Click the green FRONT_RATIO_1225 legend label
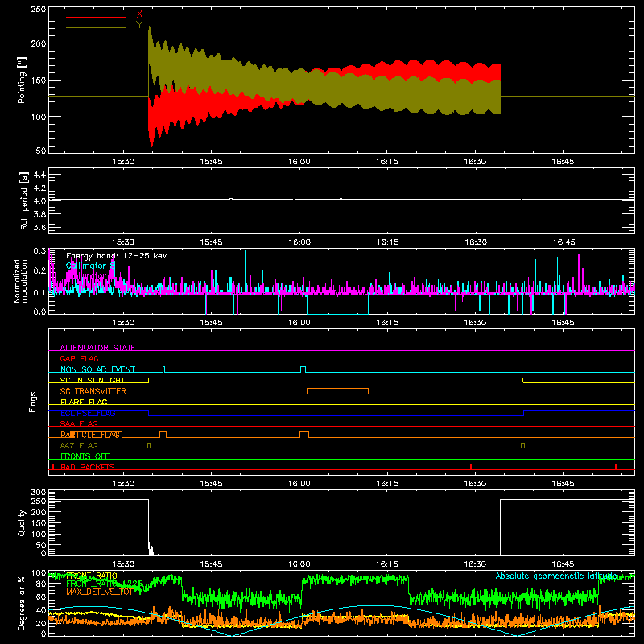The height and width of the screenshot is (644, 644). (105, 584)
